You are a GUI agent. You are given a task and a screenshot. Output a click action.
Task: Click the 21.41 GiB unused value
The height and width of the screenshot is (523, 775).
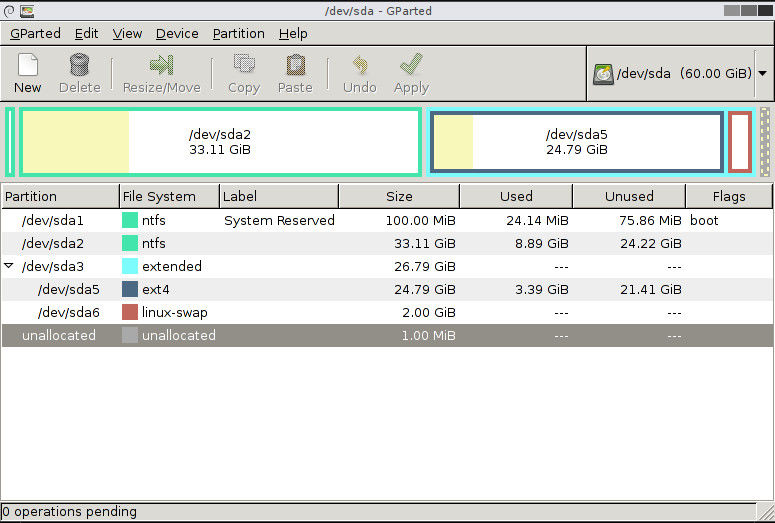(650, 289)
